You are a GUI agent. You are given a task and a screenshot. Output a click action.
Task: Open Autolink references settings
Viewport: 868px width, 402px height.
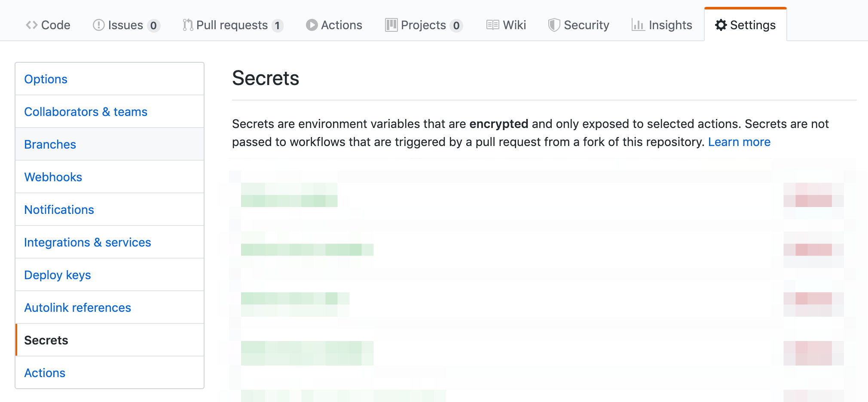78,308
